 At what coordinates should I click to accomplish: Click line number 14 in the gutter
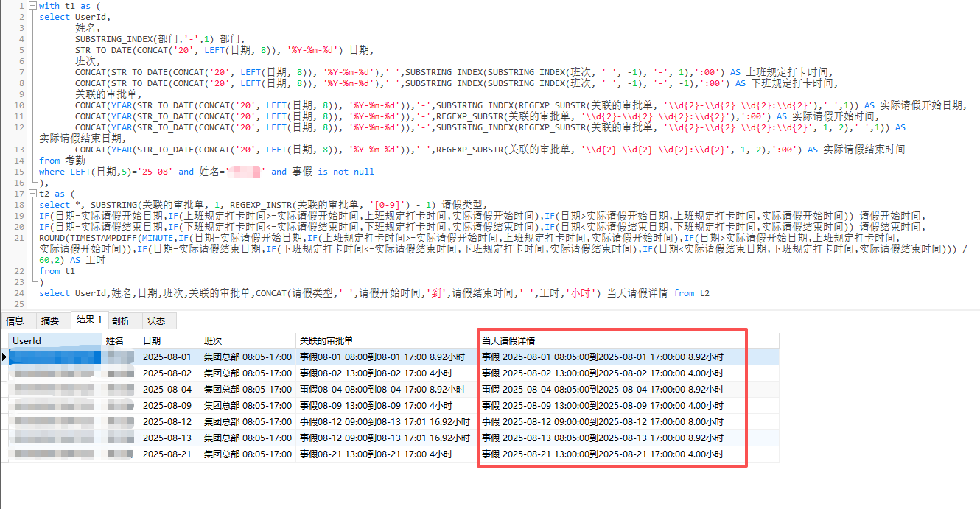click(x=21, y=161)
